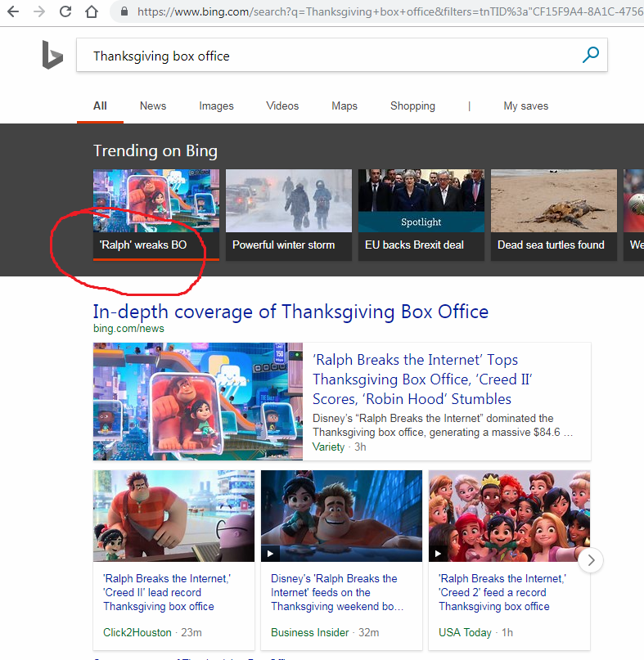The image size is (644, 660).
Task: Switch to the News tab
Action: click(x=153, y=106)
